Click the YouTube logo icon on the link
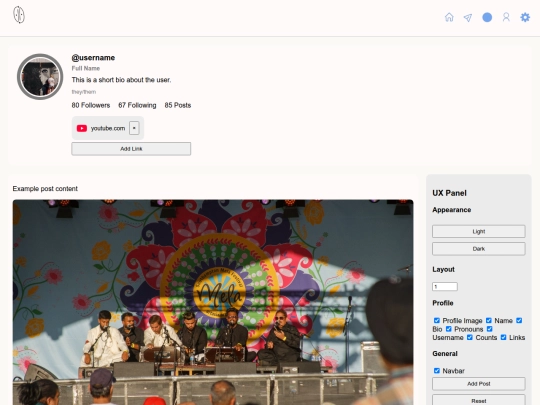The height and width of the screenshot is (405, 540). point(82,128)
